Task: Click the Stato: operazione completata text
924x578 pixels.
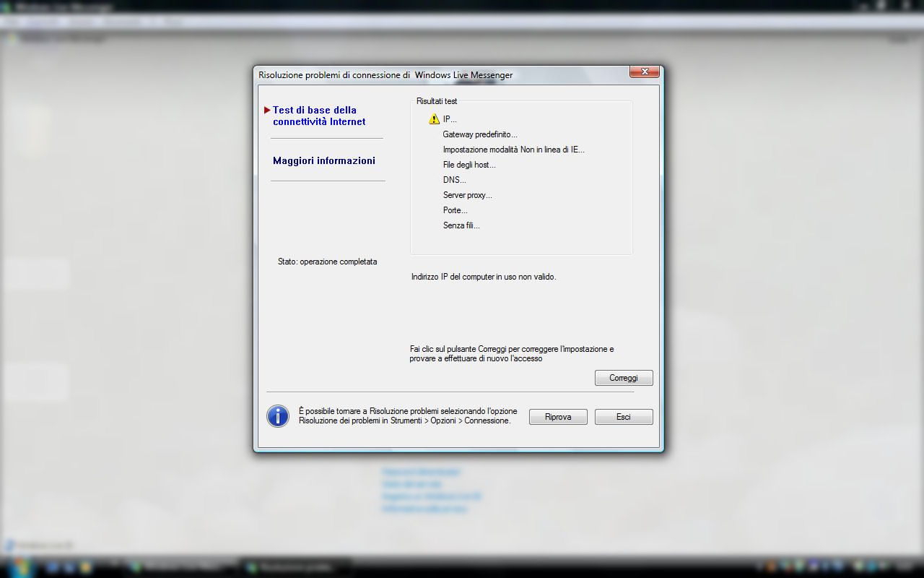Action: point(327,262)
